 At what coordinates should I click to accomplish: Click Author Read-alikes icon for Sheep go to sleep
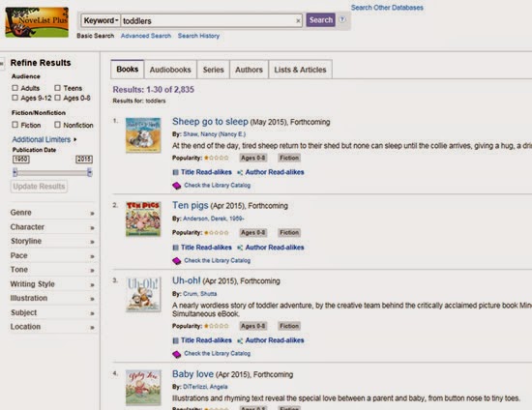(x=240, y=172)
